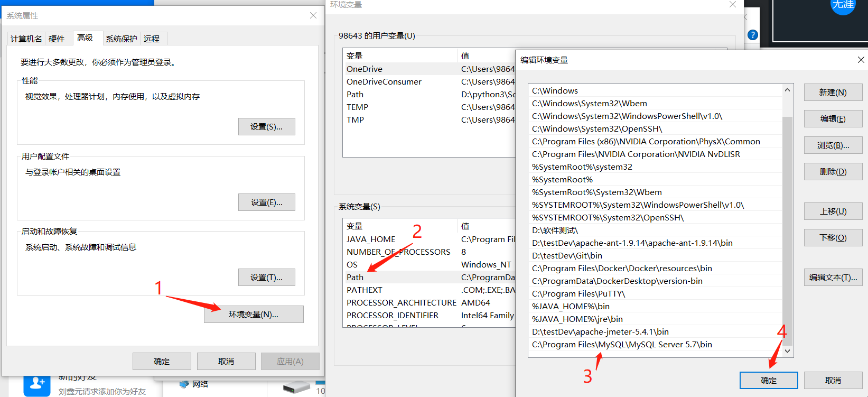Confirm with 确定 in 编辑环境变量 dialog

pyautogui.click(x=769, y=381)
